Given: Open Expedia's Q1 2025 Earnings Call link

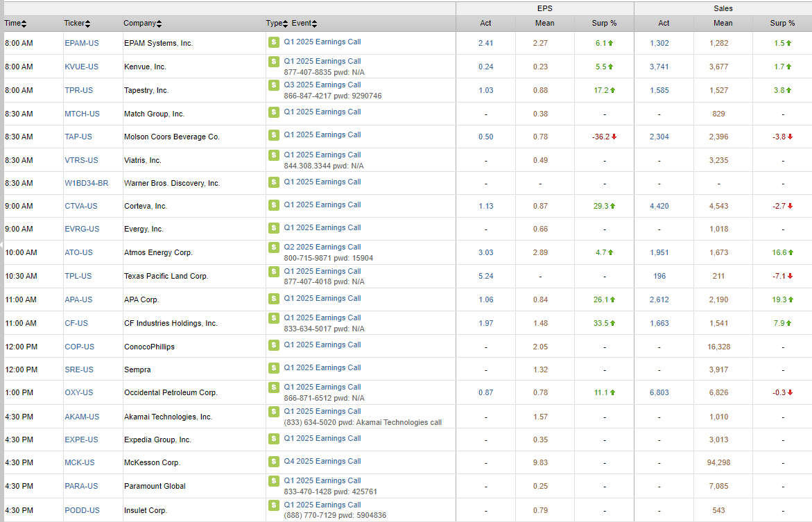Looking at the screenshot, I should pos(322,438).
